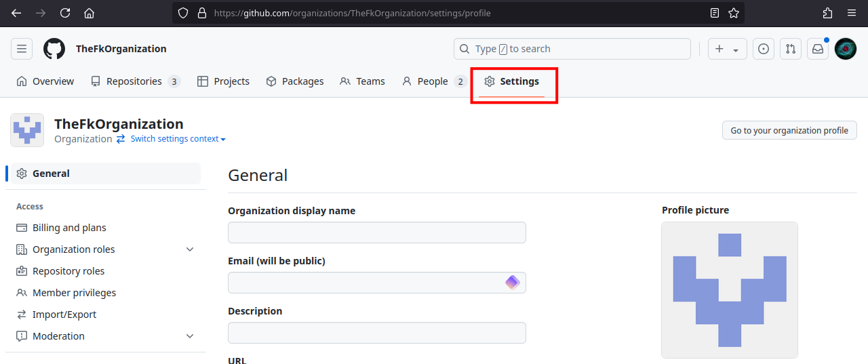This screenshot has width=868, height=364.
Task: Open reader view icon in address bar
Action: (715, 13)
